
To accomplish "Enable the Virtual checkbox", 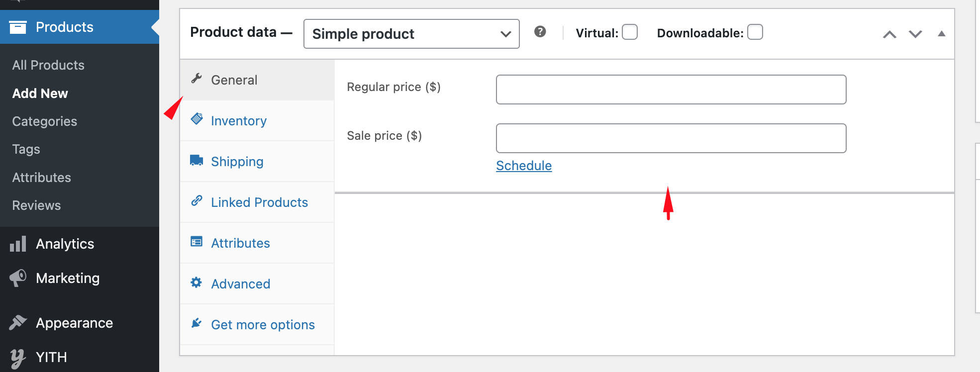I will click(630, 32).
